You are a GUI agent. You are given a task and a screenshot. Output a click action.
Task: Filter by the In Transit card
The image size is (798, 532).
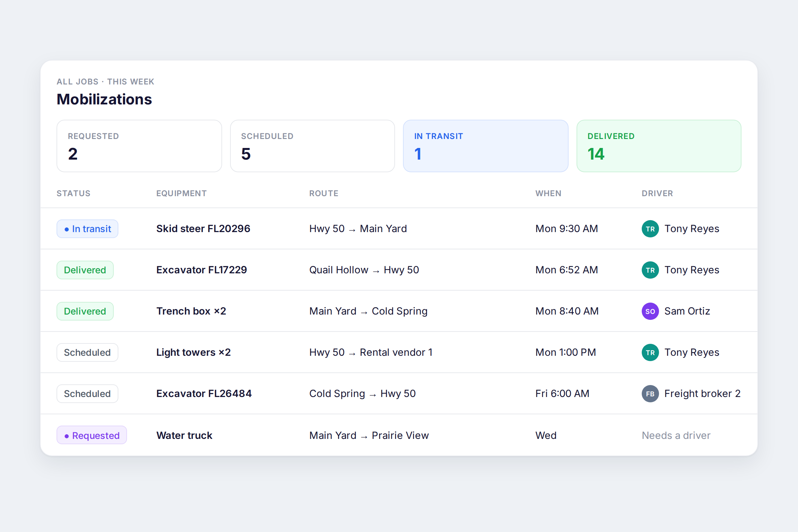click(x=485, y=146)
